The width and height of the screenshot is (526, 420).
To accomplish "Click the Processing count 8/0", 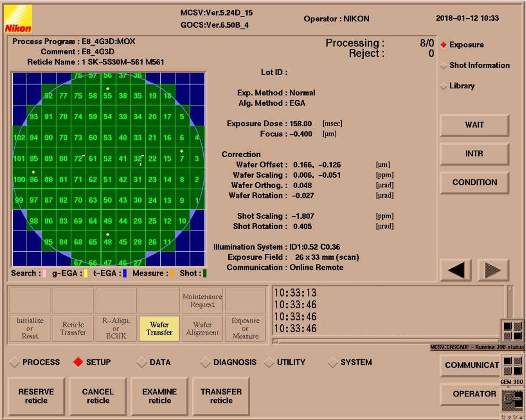I will click(427, 43).
